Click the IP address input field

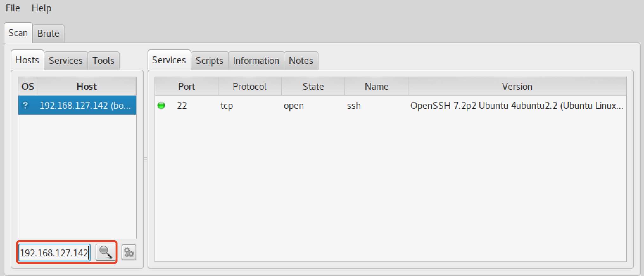tap(54, 253)
